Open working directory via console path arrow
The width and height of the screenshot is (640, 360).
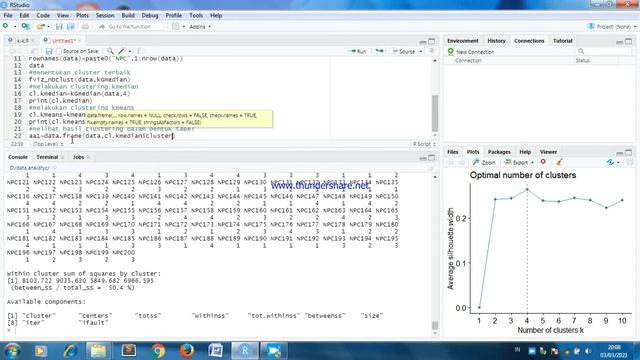click(54, 168)
